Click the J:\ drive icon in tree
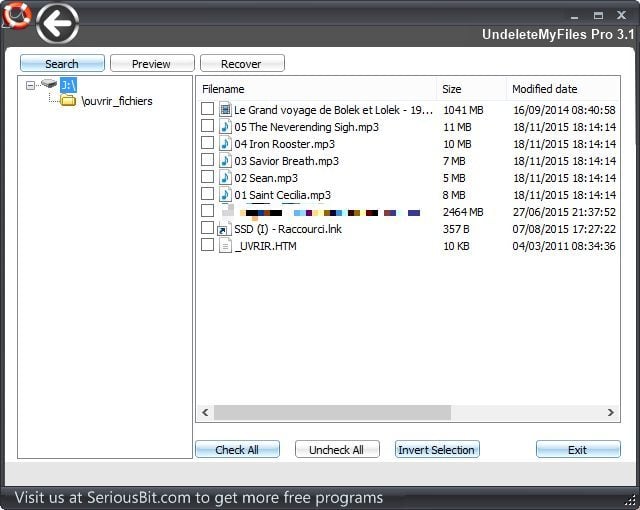Image resolution: width=640 pixels, height=510 pixels. click(x=49, y=84)
